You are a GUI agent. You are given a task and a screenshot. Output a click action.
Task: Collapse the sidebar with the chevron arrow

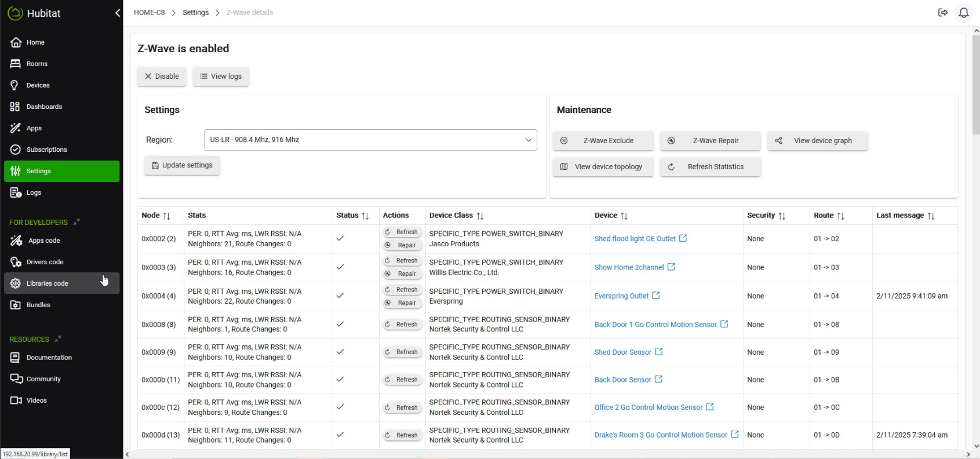pyautogui.click(x=118, y=13)
